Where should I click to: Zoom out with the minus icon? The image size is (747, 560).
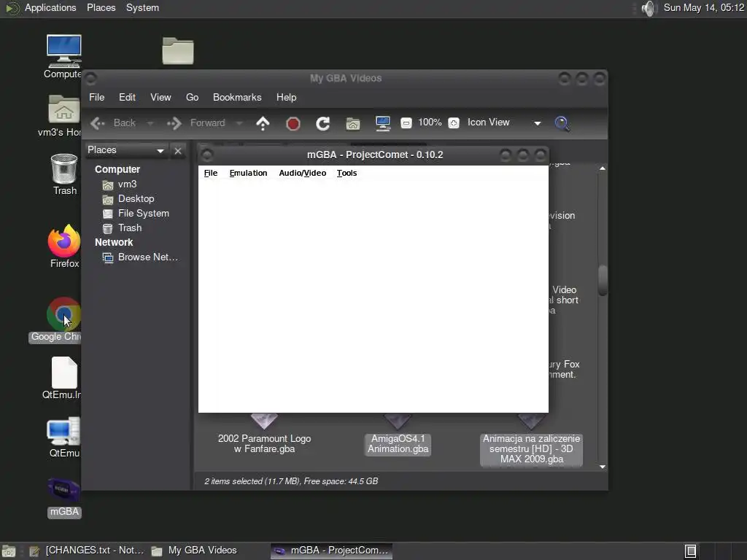pyautogui.click(x=406, y=123)
